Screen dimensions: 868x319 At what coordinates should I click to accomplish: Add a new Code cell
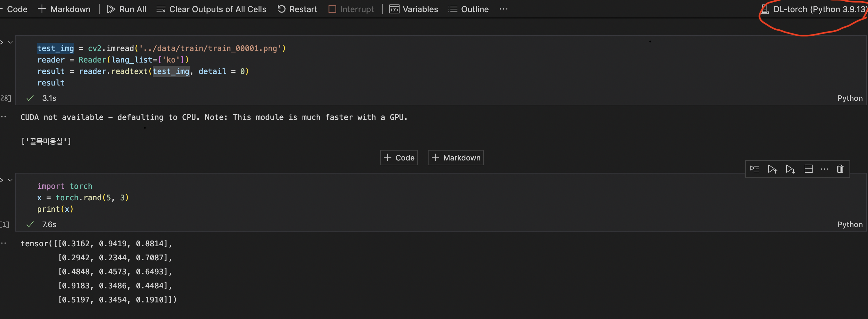pos(399,157)
